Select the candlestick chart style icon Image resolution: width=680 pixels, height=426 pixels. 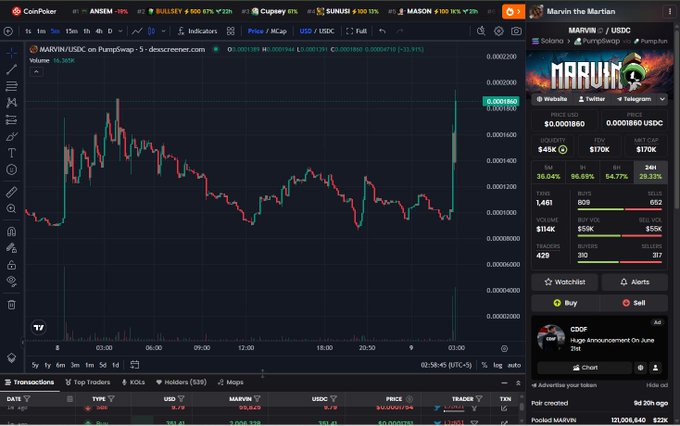point(151,31)
